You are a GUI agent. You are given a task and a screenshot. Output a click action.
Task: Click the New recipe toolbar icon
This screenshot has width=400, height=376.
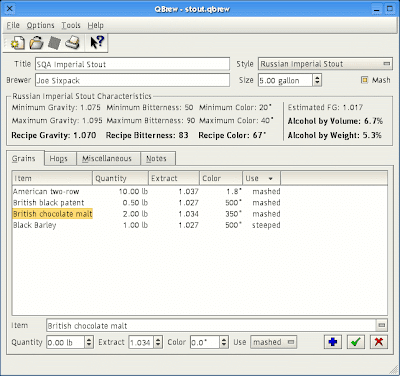(x=17, y=43)
